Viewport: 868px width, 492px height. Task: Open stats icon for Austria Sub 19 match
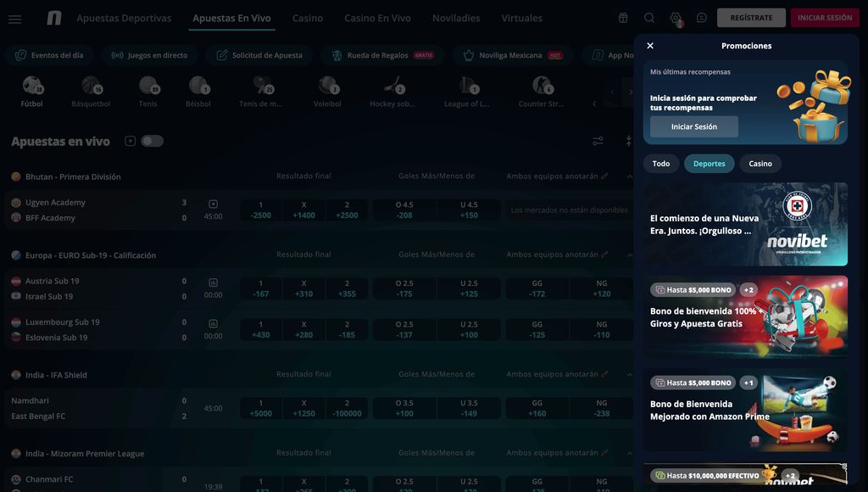pos(213,282)
